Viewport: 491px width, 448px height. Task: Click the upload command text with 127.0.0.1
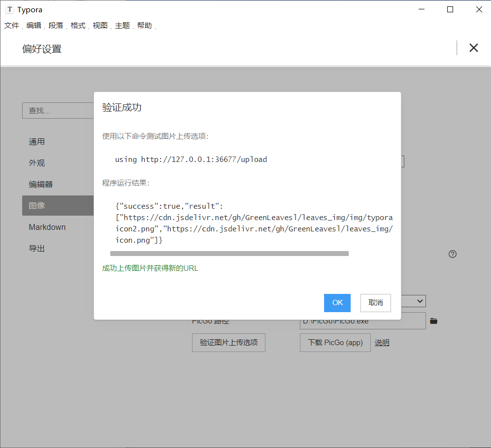[x=191, y=160]
